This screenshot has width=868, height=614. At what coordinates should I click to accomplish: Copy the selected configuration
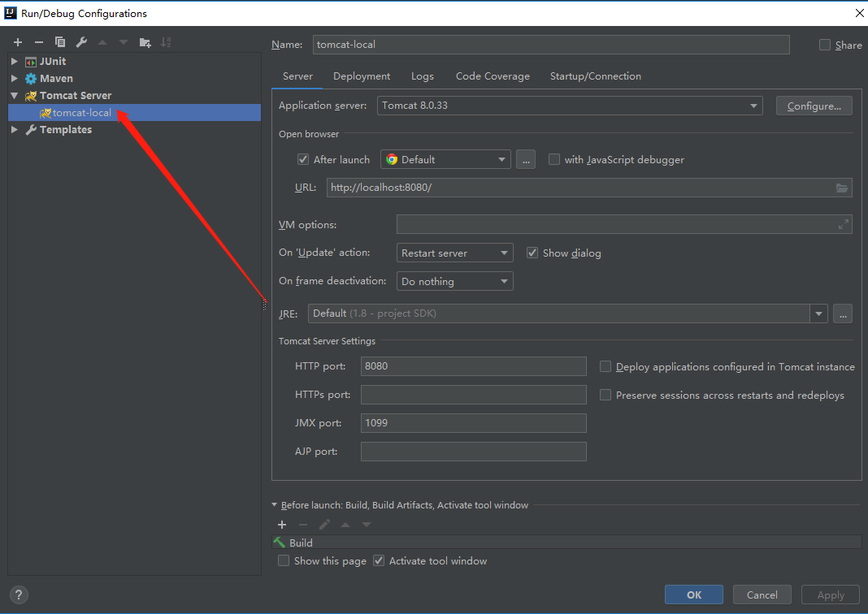pyautogui.click(x=60, y=42)
